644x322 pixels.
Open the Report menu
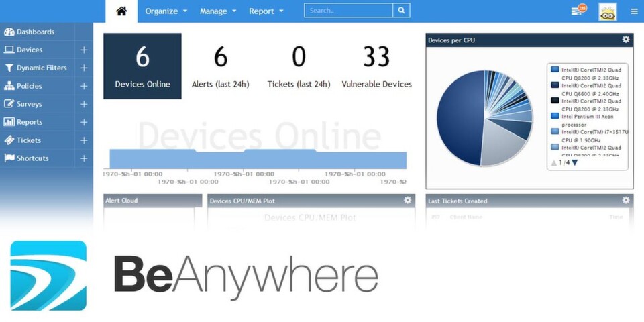point(266,11)
